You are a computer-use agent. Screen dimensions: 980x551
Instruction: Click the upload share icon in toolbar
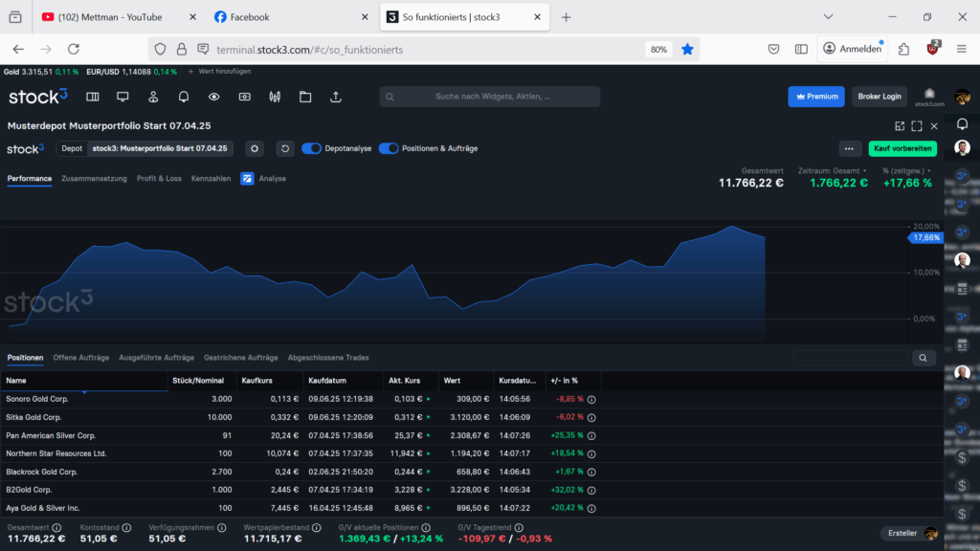[x=336, y=97]
